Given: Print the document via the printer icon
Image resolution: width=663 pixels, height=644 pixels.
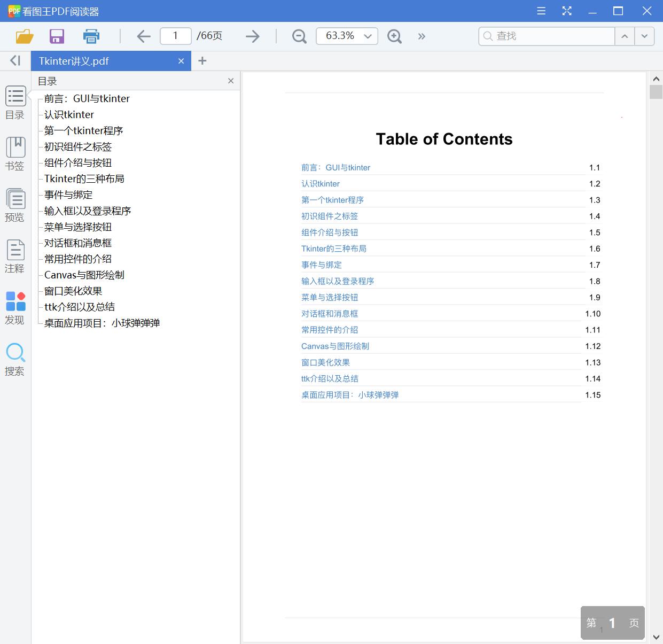Looking at the screenshot, I should coord(91,36).
